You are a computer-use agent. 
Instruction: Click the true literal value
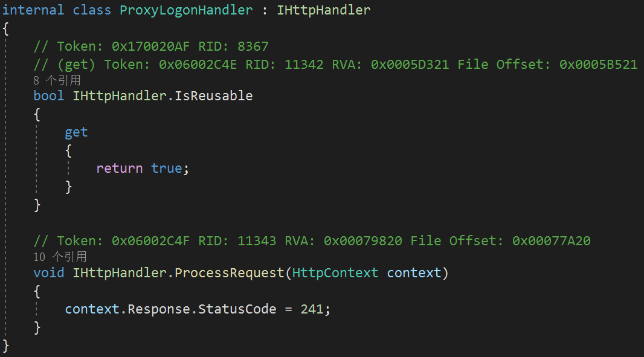(x=167, y=169)
